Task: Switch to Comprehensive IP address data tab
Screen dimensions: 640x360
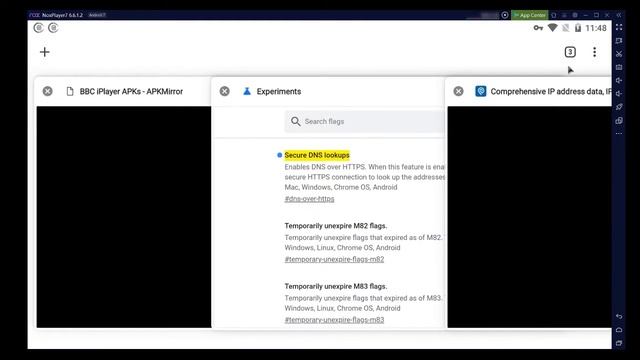Action: (551, 91)
